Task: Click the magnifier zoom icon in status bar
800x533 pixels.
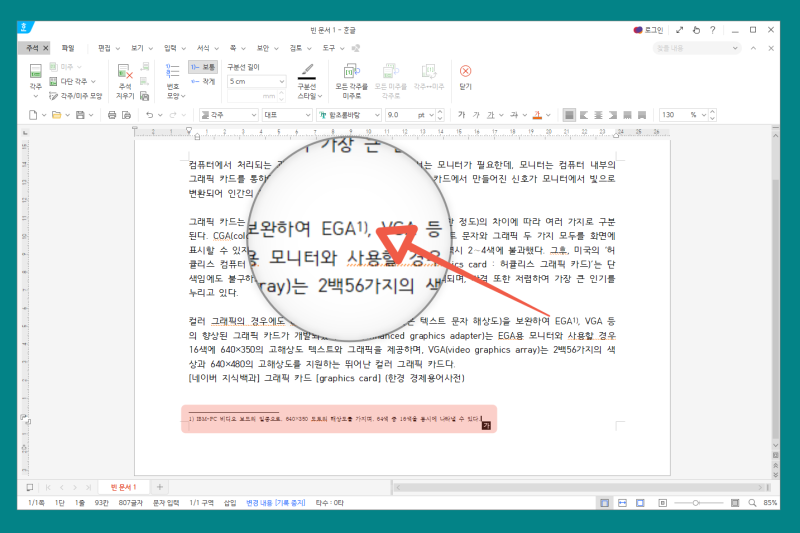Action: (752, 503)
